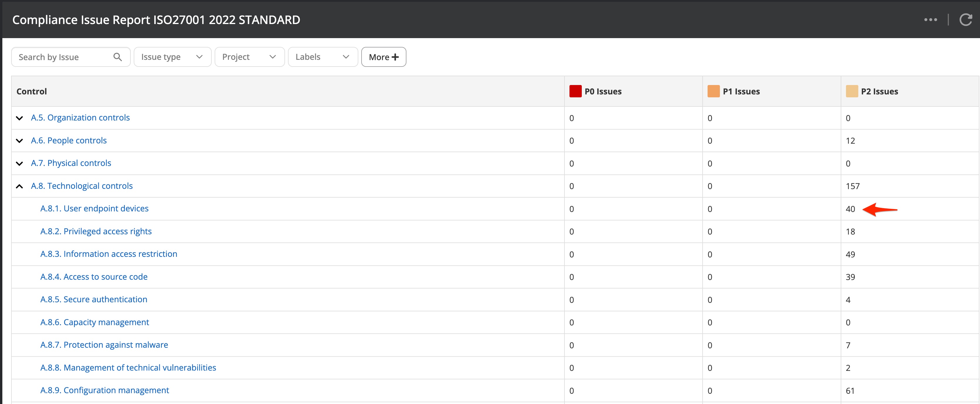Focus the Search by Issue field
Screen dimensions: 980x404
pyautogui.click(x=63, y=57)
